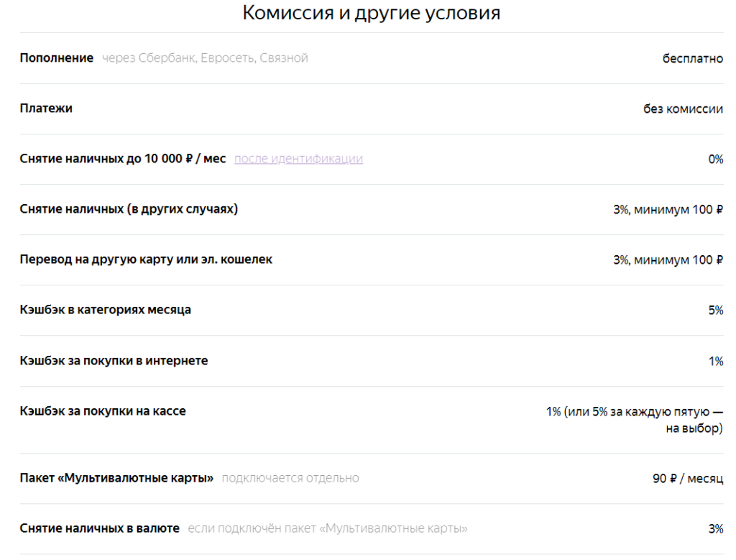Select the 5% monthly categories cashback value
The image size is (736, 560).
click(715, 311)
